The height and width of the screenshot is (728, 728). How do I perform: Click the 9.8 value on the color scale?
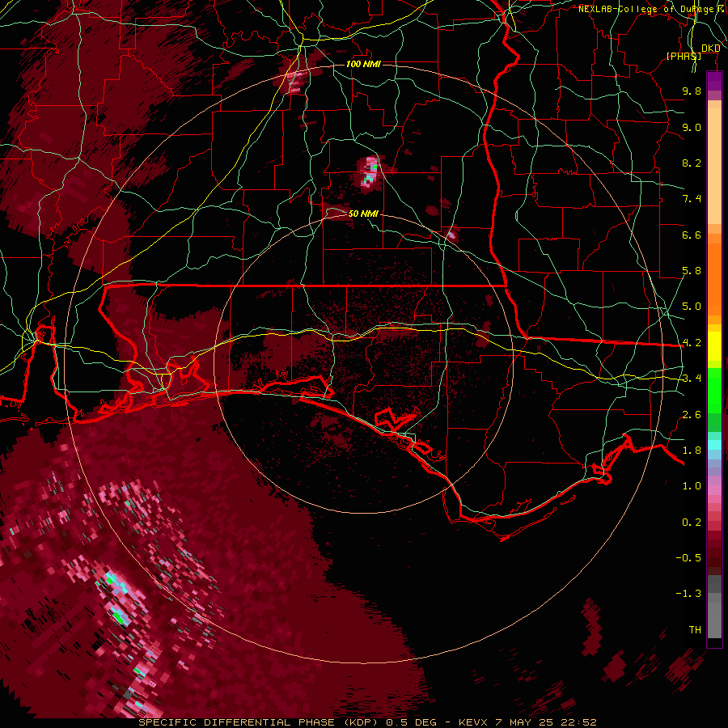pyautogui.click(x=692, y=91)
